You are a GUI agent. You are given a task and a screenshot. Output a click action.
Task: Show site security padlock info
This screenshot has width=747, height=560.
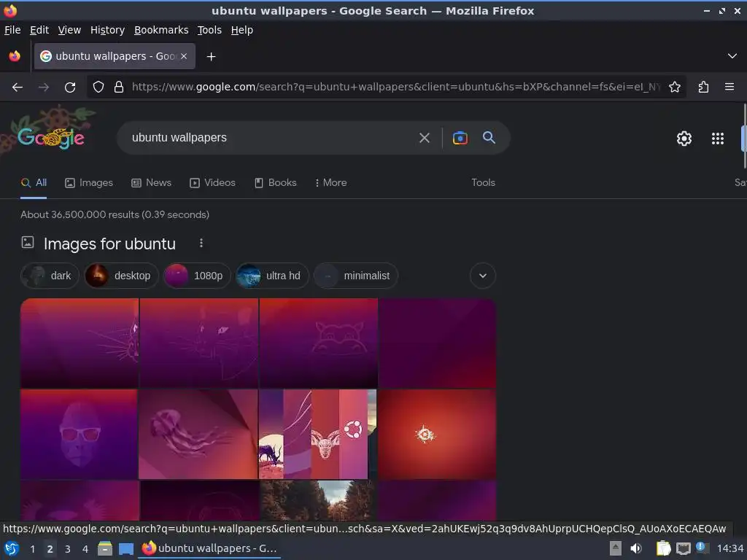coord(119,87)
